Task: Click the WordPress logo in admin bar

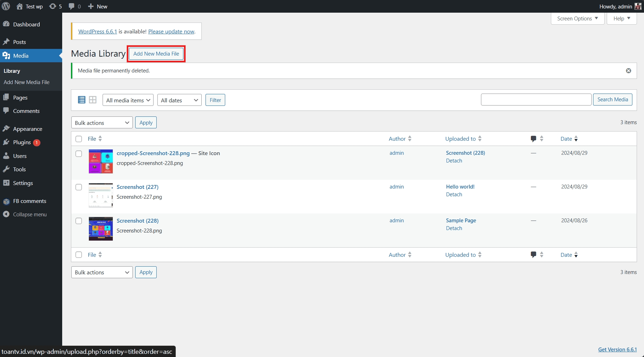Action: pyautogui.click(x=6, y=6)
